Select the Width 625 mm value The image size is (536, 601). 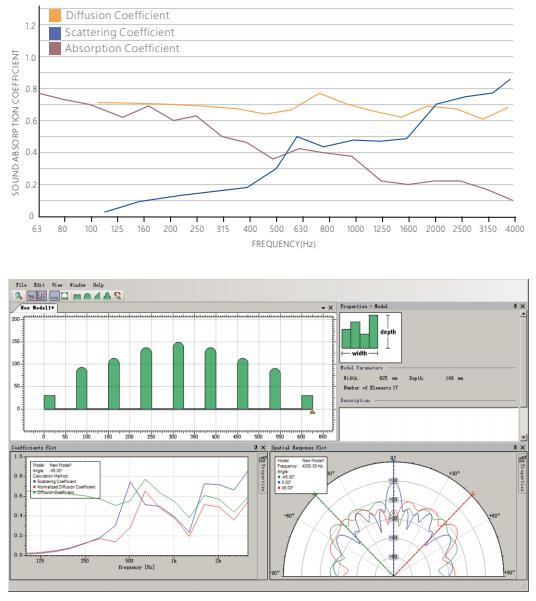pyautogui.click(x=388, y=378)
